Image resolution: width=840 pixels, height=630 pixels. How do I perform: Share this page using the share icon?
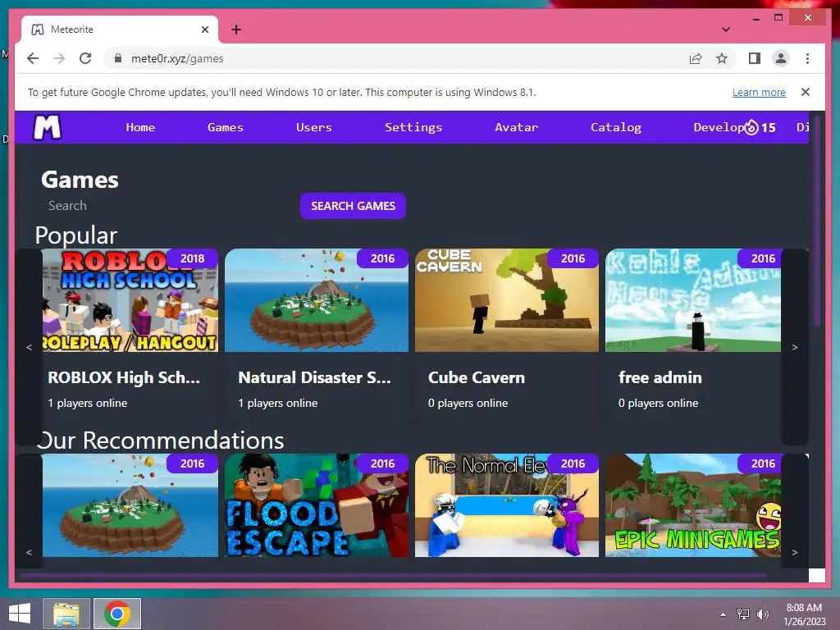pos(696,58)
